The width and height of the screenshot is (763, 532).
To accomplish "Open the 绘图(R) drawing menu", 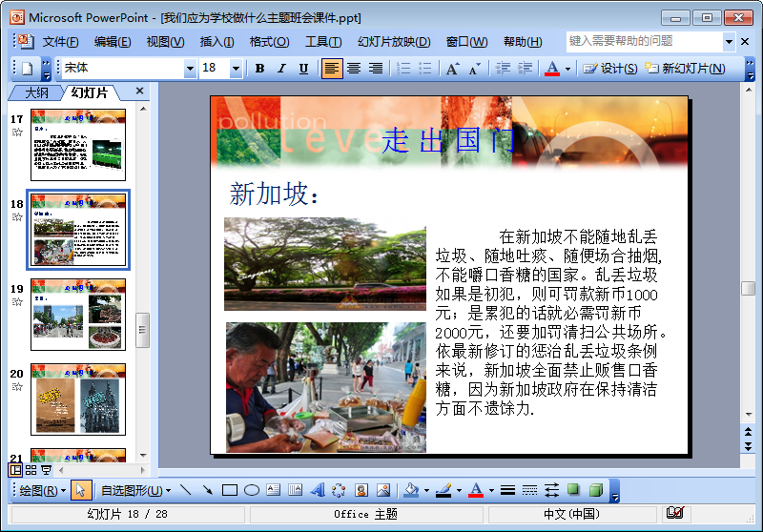I will point(42,491).
